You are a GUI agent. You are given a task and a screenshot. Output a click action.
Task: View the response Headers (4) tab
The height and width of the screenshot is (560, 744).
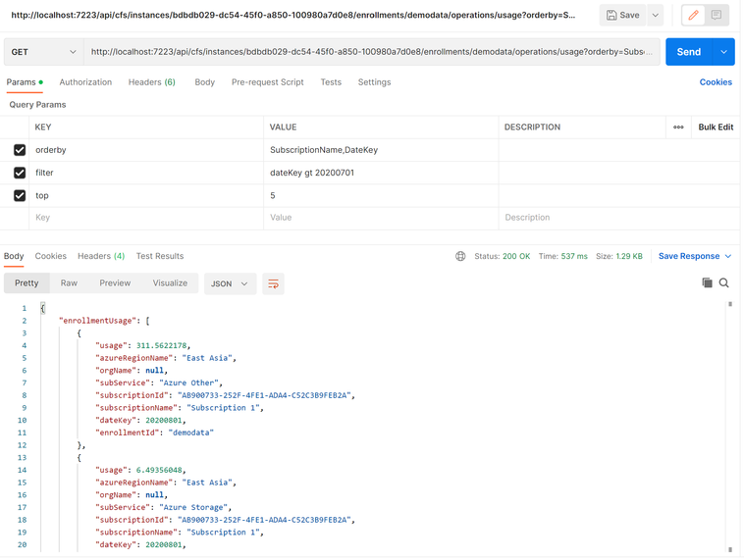click(x=101, y=256)
